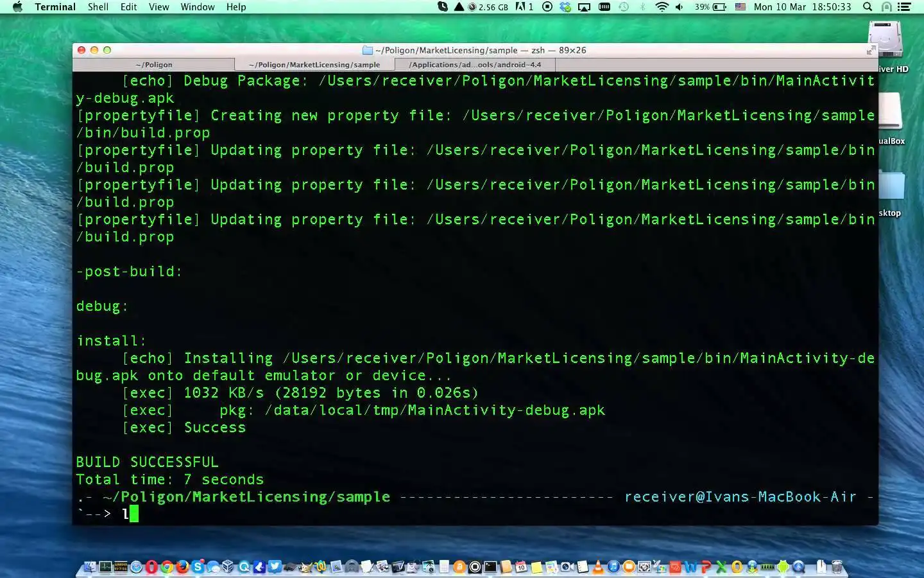Open the Terminal application menu
Viewport: 924px width, 578px height.
(x=55, y=7)
